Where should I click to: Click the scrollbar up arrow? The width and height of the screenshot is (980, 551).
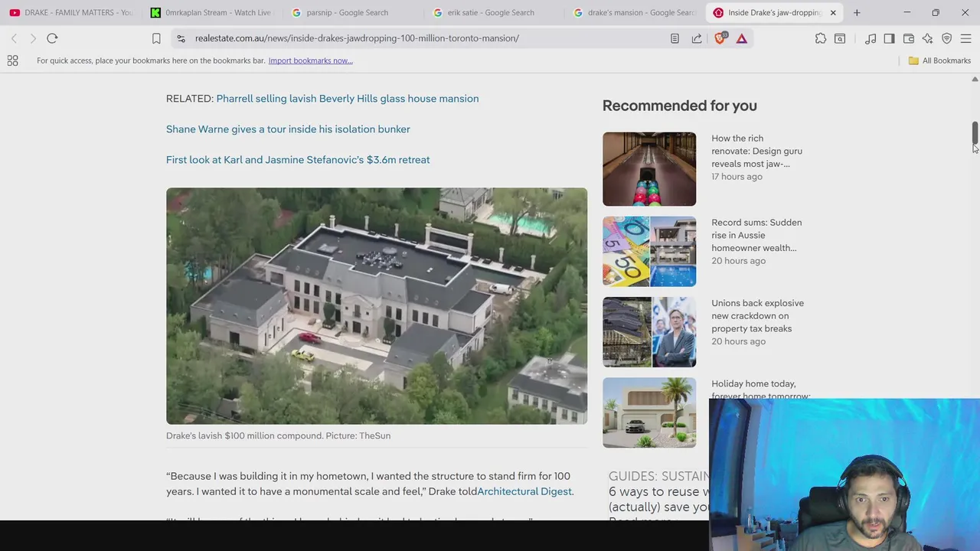[x=975, y=79]
